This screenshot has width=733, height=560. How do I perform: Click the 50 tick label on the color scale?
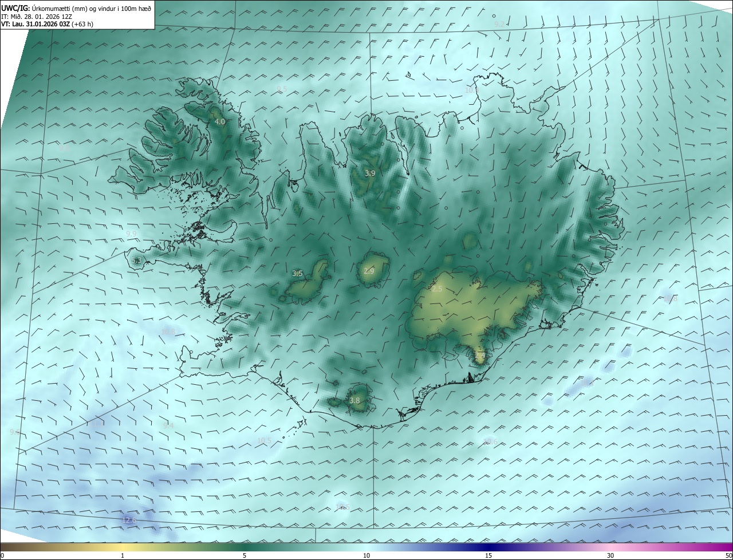(728, 555)
